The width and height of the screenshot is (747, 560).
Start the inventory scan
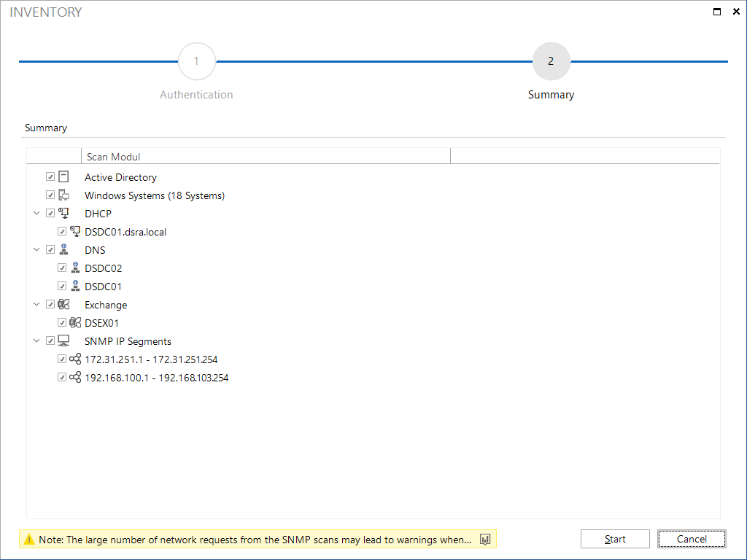(x=615, y=539)
